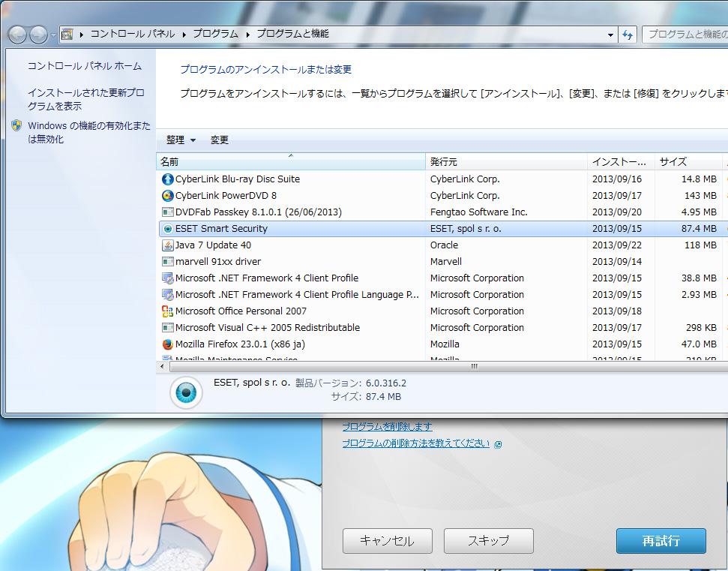This screenshot has width=728, height=571.
Task: Click コントロール パネル breadcrumb in address bar
Action: click(132, 34)
